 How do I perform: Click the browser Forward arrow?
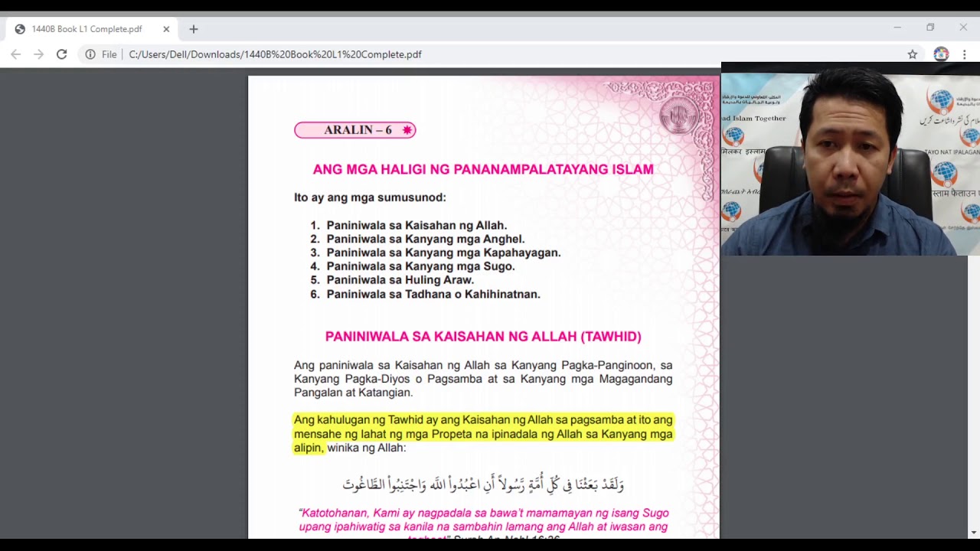[39, 54]
